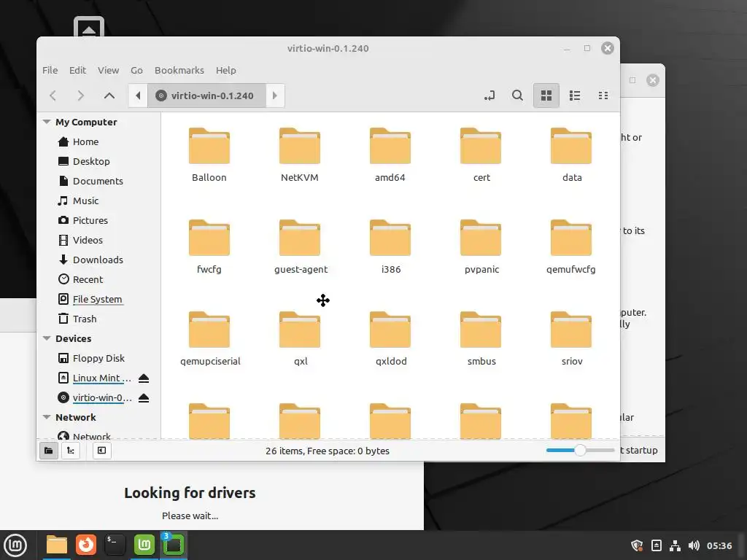Viewport: 747px width, 560px height.
Task: Select the pvpanic folder
Action: [x=481, y=246]
